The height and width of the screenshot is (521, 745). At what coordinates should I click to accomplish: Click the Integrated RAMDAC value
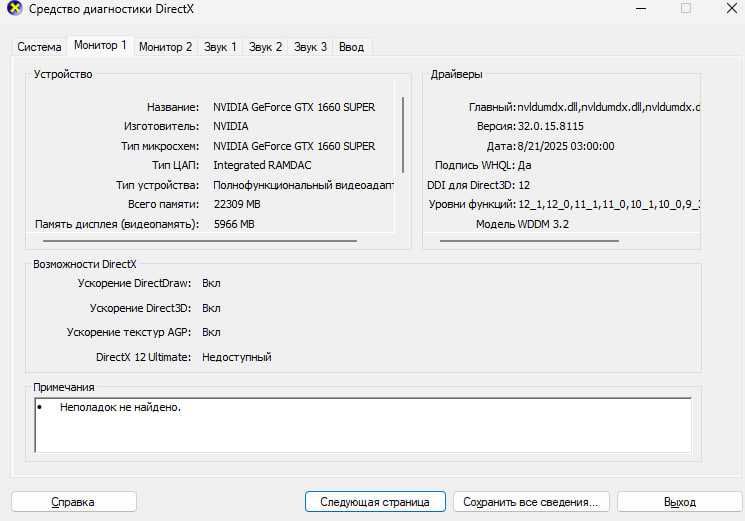[262, 165]
